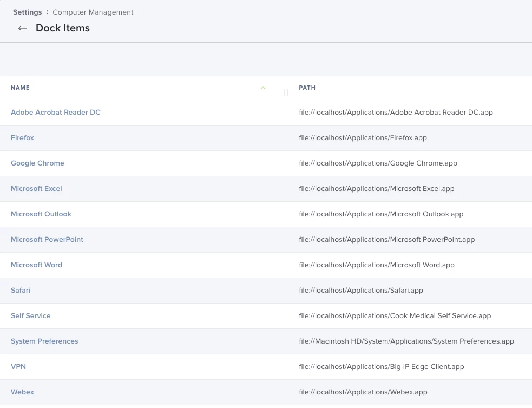The height and width of the screenshot is (408, 532).
Task: Toggle the Name column sort arrow
Action: 263,88
